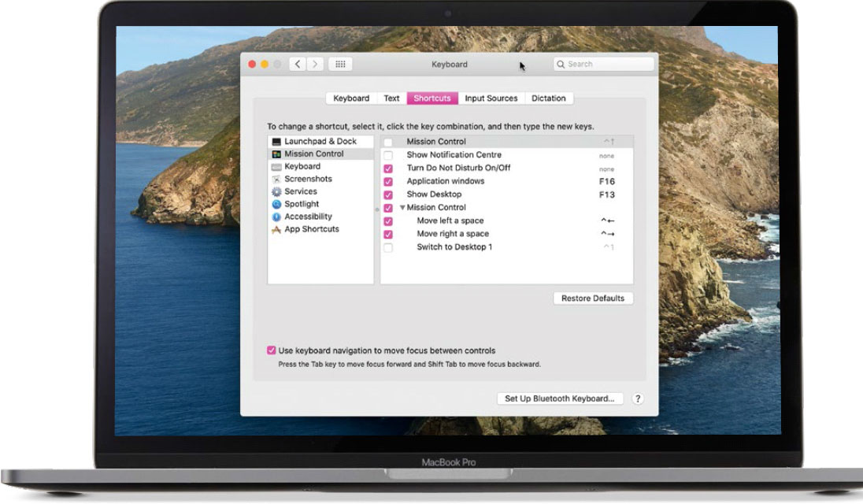Click "none" shortcut beside Turn Do Not Disturb
The height and width of the screenshot is (504, 863).
606,169
